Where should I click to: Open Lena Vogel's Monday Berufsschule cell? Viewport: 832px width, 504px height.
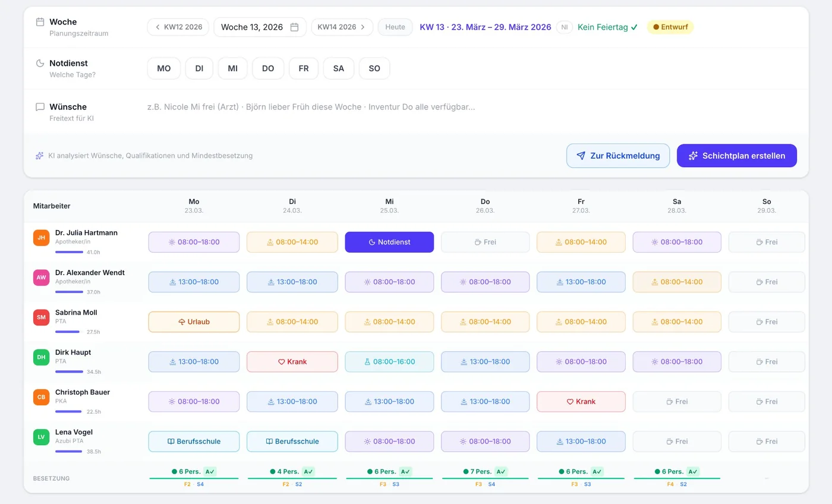tap(194, 441)
